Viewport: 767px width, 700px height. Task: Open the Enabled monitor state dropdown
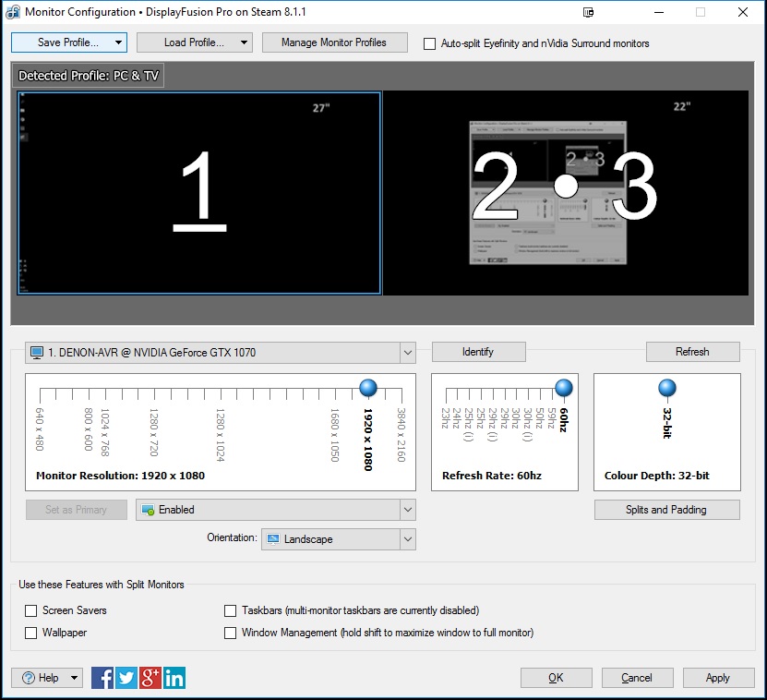point(407,510)
